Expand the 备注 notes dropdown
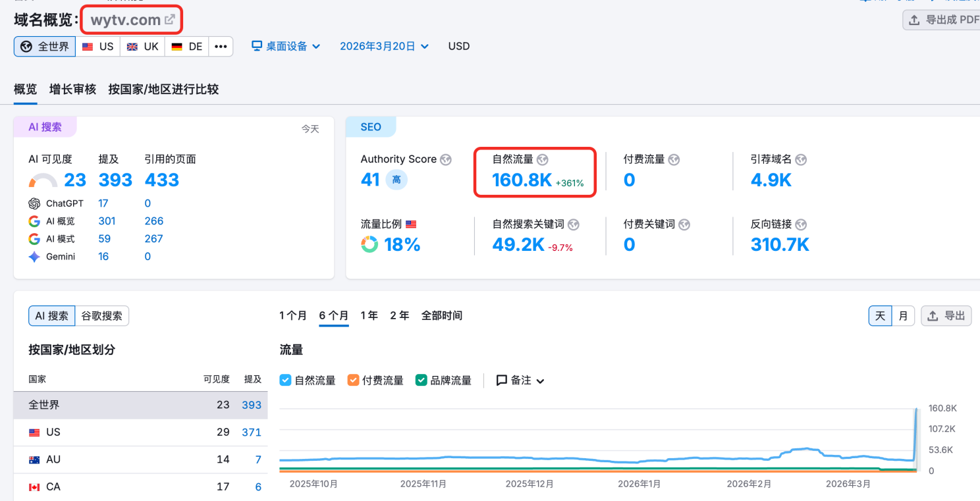 (520, 381)
